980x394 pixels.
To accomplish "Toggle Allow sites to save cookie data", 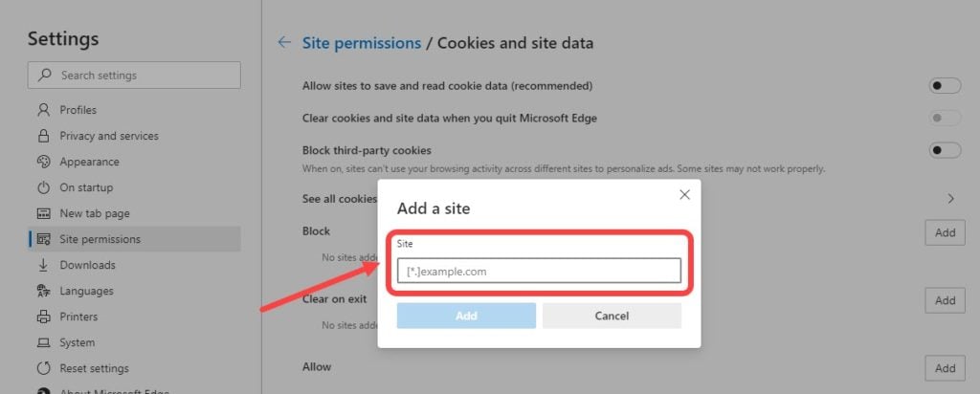I will (945, 85).
